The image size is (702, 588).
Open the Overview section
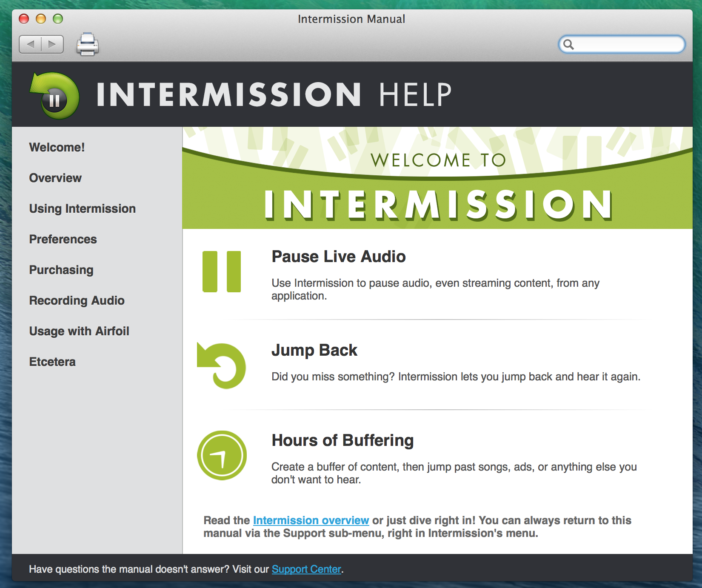[x=55, y=178]
